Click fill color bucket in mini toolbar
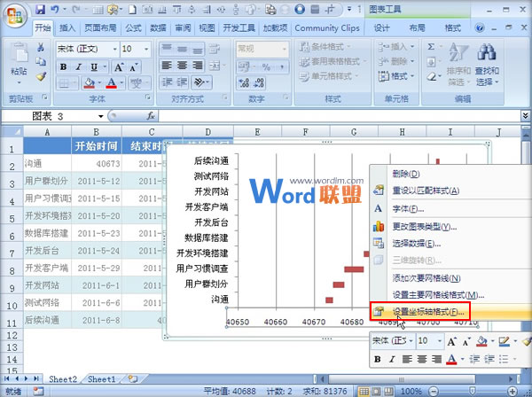Screen dimensions: 532x397 click(x=481, y=341)
